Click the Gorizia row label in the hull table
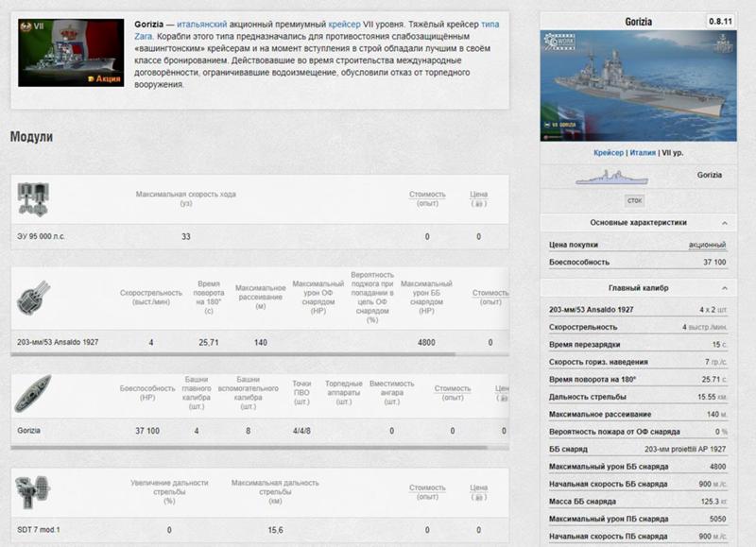This screenshot has width=756, height=547. (29, 431)
